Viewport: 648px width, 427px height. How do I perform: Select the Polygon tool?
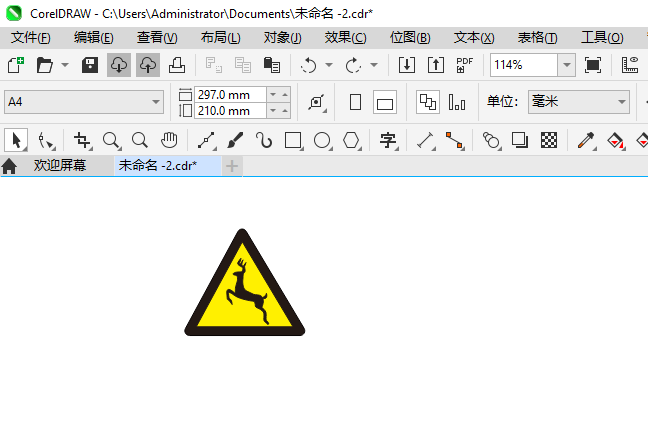coord(351,140)
